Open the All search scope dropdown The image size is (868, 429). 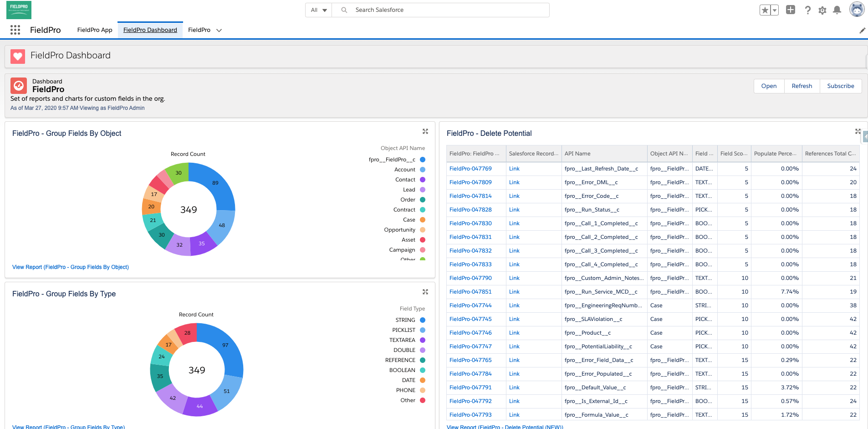[x=319, y=10]
